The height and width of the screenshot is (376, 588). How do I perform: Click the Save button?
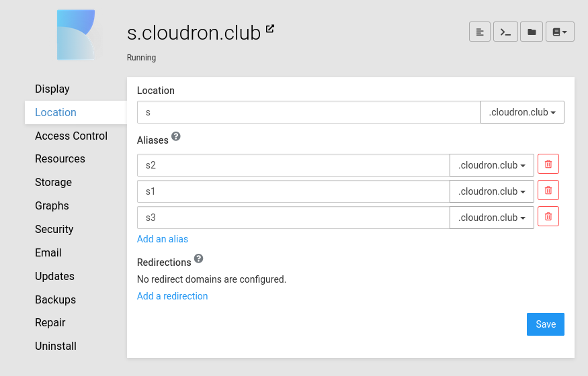545,324
